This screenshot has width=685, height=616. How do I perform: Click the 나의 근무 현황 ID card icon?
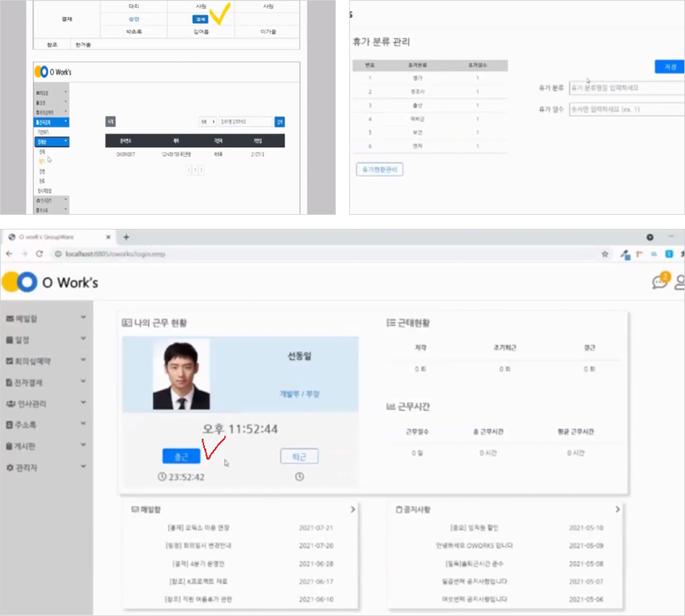126,323
